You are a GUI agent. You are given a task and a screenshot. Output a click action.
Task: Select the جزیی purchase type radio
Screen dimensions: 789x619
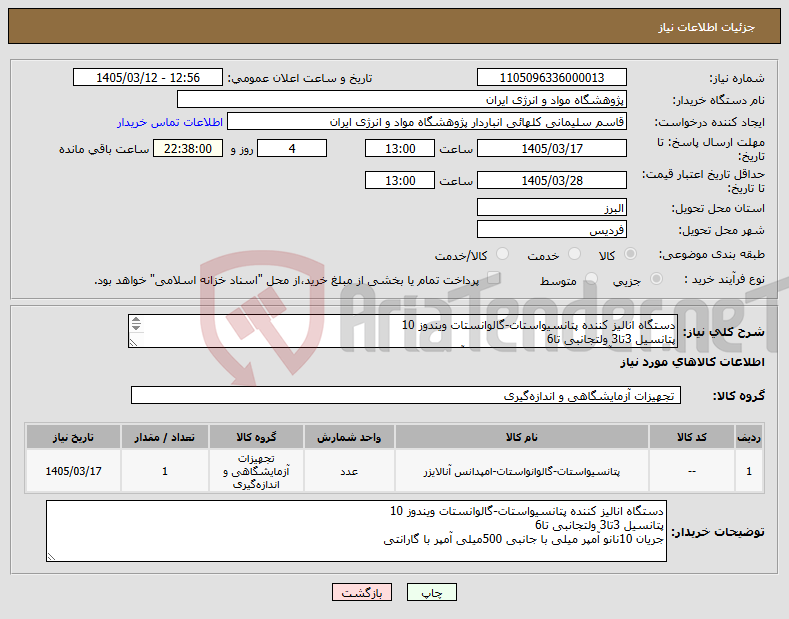pyautogui.click(x=656, y=279)
